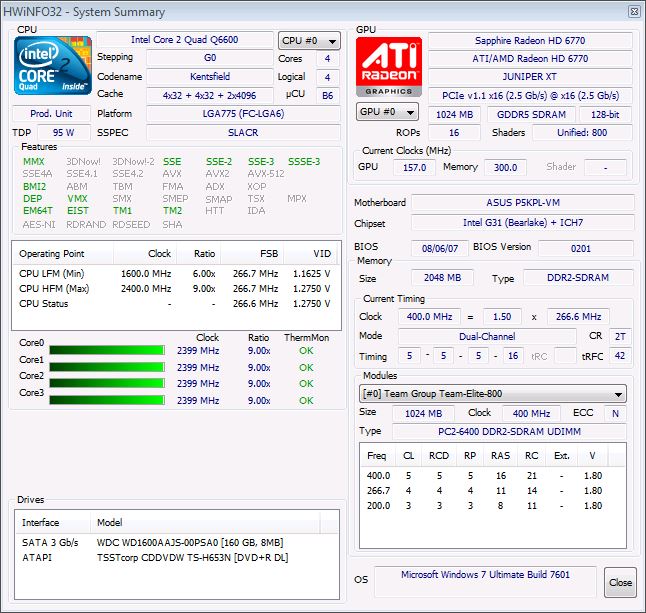Click the FSB column header
Viewport: 646px width, 613px height.
[252, 254]
